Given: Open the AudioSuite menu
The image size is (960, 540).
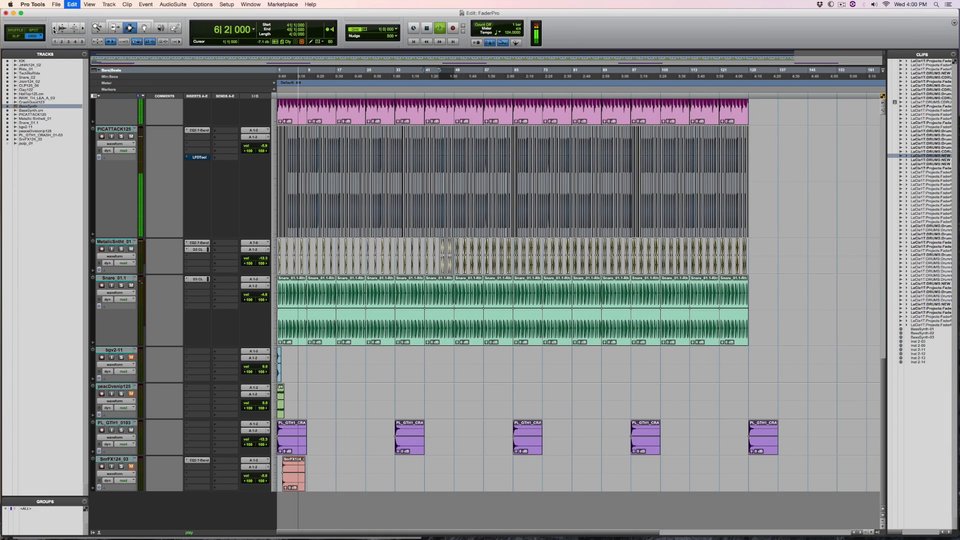Looking at the screenshot, I should pos(173,4).
